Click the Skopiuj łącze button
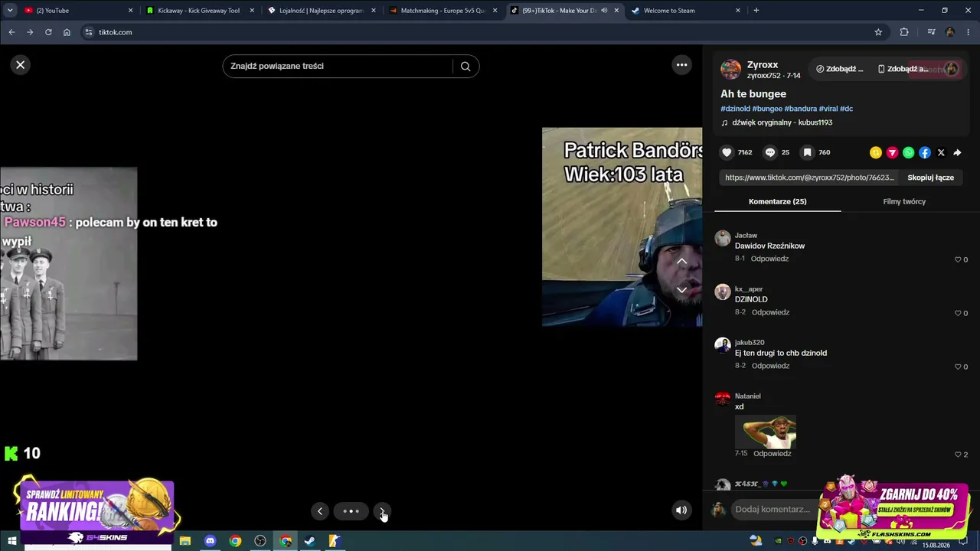 pos(931,178)
